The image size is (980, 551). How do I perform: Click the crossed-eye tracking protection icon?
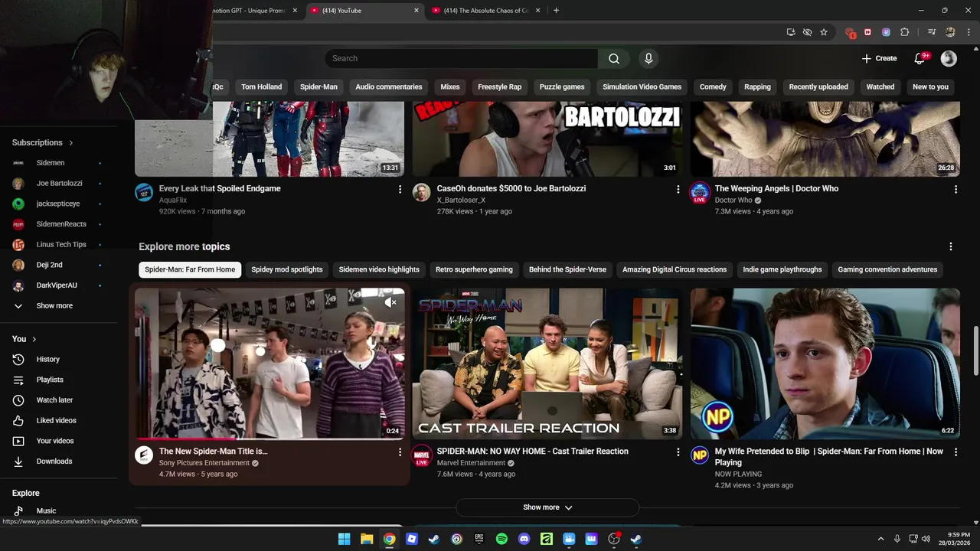[x=807, y=32]
